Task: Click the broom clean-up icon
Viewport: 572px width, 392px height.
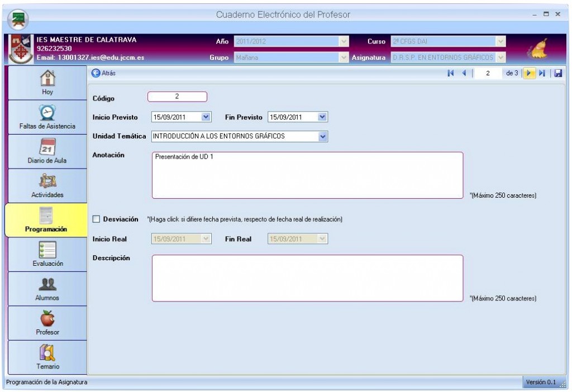Action: [x=537, y=49]
